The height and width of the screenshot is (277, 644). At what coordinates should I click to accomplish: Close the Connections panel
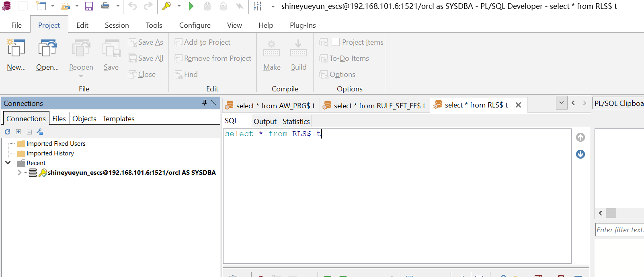click(214, 103)
